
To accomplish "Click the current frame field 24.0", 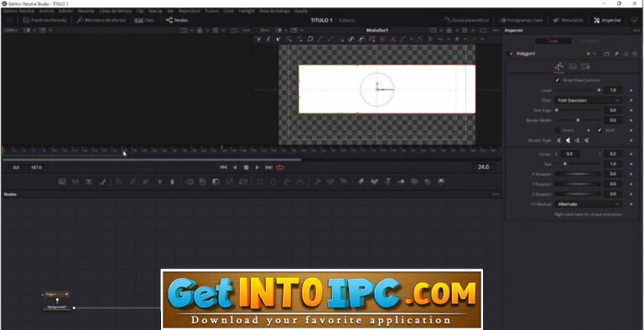I will click(x=483, y=167).
